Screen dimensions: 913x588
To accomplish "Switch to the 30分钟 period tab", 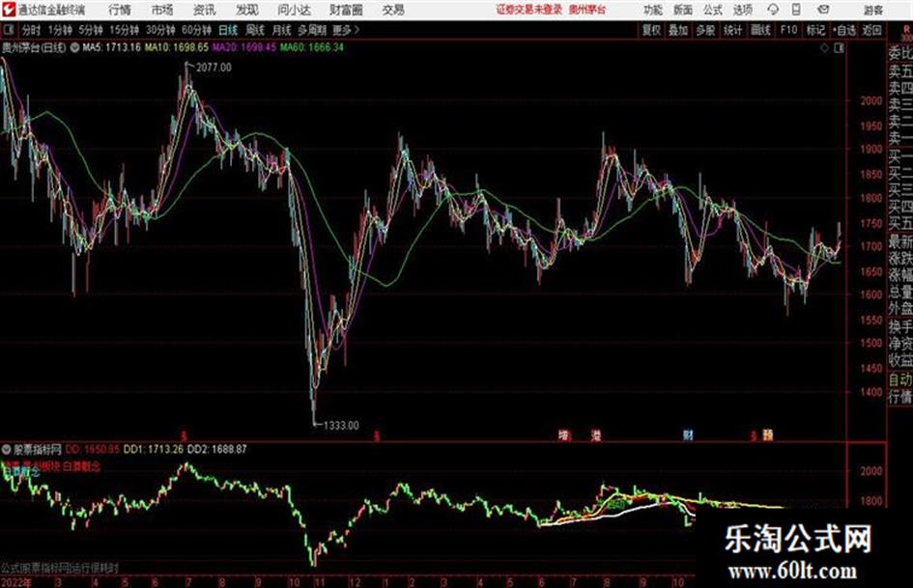I will [x=160, y=30].
